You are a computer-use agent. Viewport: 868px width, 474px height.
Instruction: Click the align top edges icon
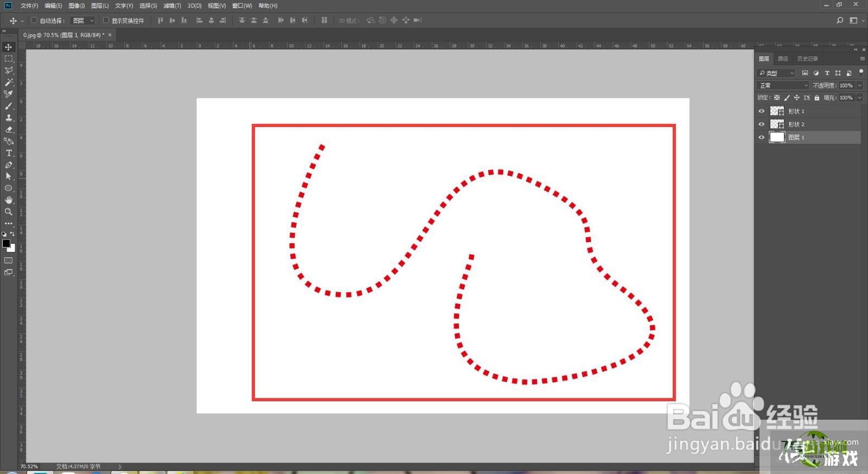pos(160,20)
